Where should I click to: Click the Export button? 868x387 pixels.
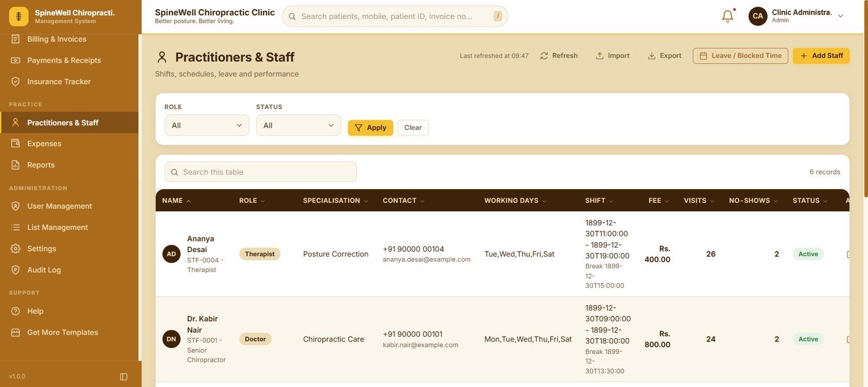665,56
